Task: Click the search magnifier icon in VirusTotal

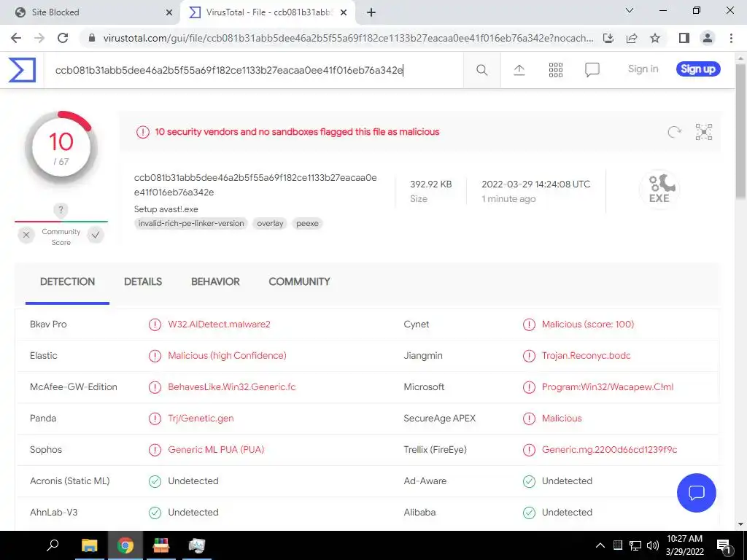Action: [481, 70]
